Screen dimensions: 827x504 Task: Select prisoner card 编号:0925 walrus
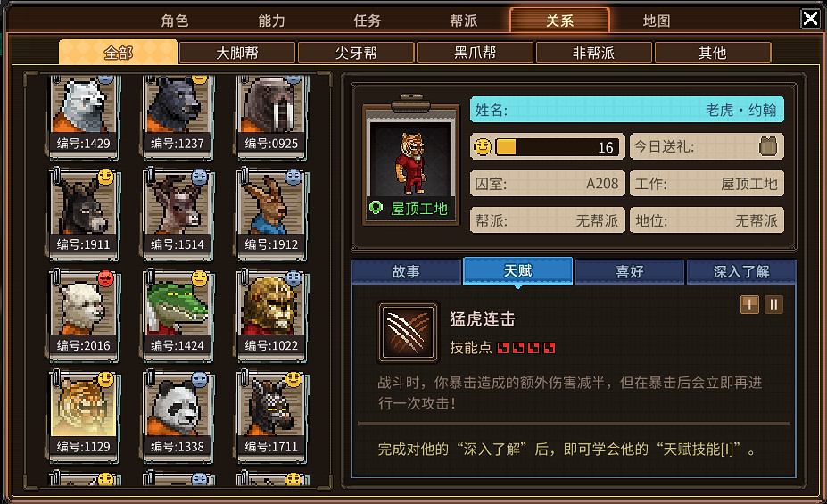271,117
